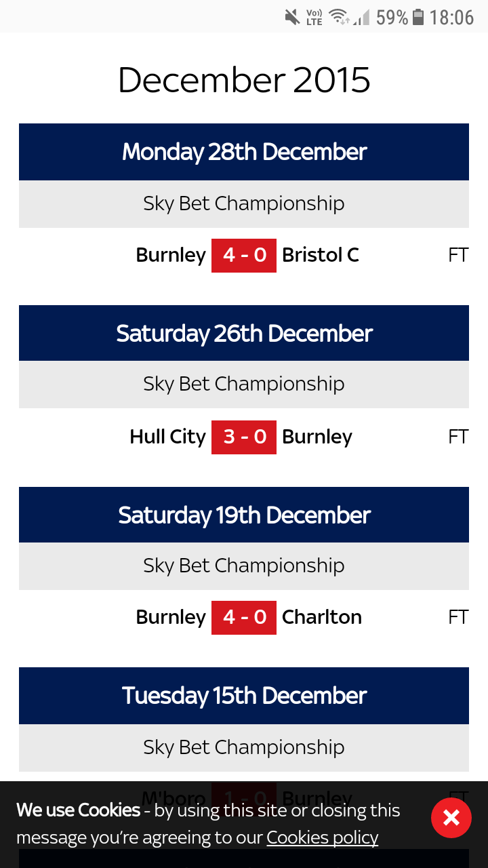Tap Sky Bet Championship under Saturday 19th
The height and width of the screenshot is (868, 488).
(244, 566)
